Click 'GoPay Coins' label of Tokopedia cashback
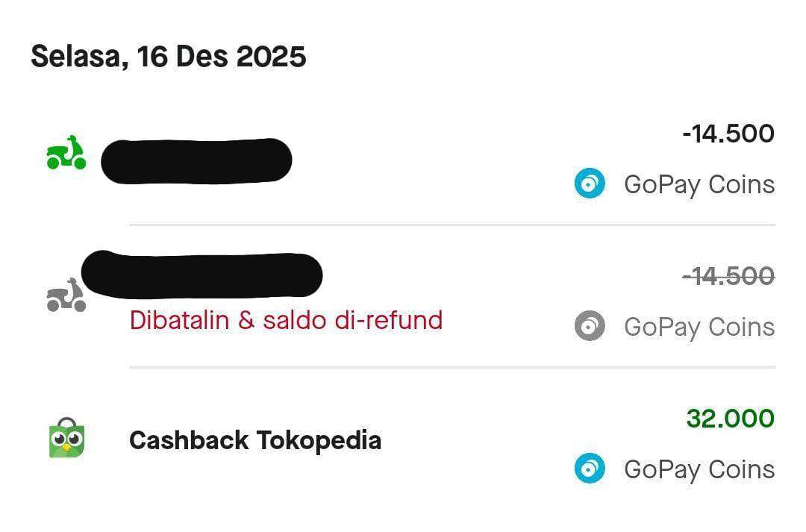The width and height of the screenshot is (806, 532). tap(699, 469)
